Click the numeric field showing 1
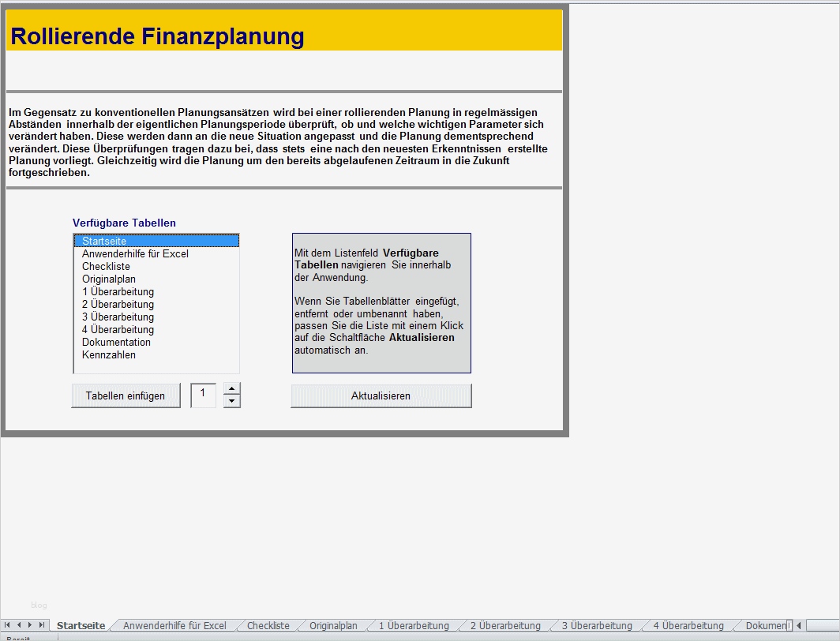The width and height of the screenshot is (840, 641). (x=203, y=395)
